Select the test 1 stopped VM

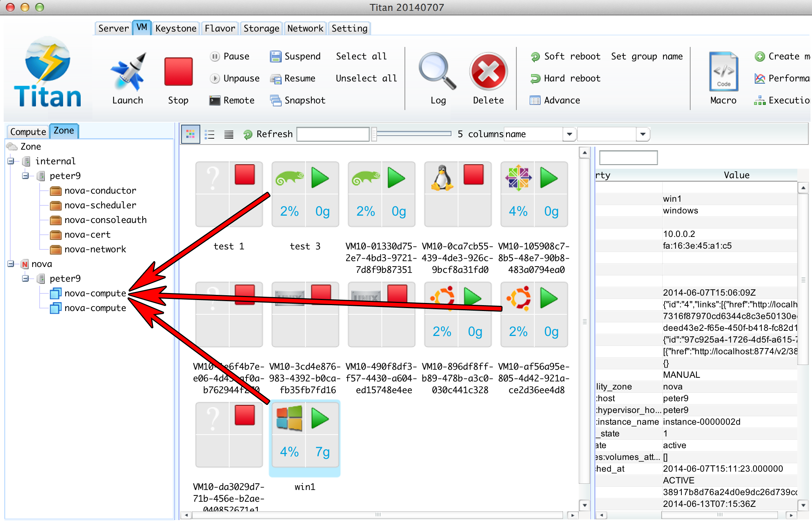point(229,194)
